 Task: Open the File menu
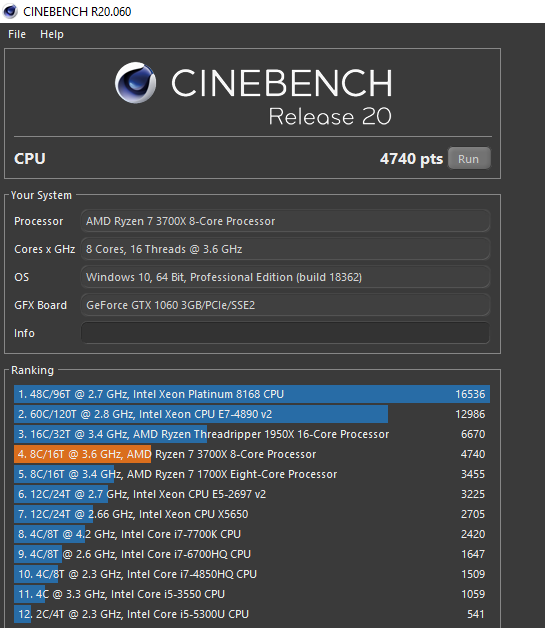(17, 34)
